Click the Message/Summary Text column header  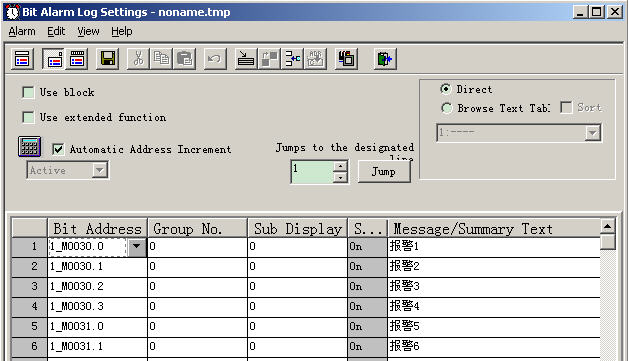click(494, 229)
